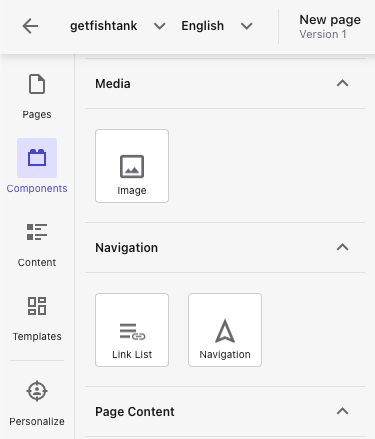Select the Image component card
Screen dimensions: 375x439
point(132,166)
